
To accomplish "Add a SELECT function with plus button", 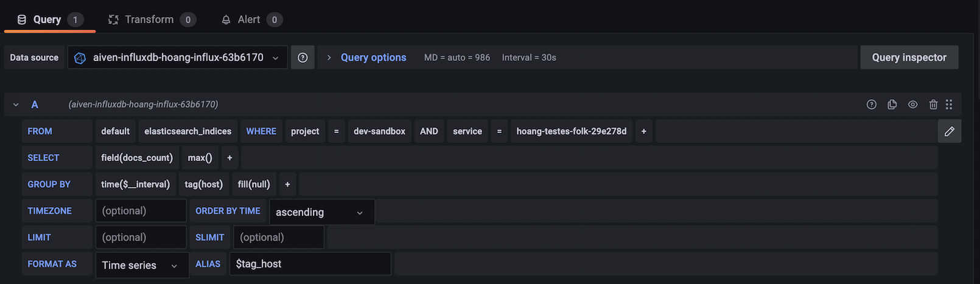I will tap(229, 158).
